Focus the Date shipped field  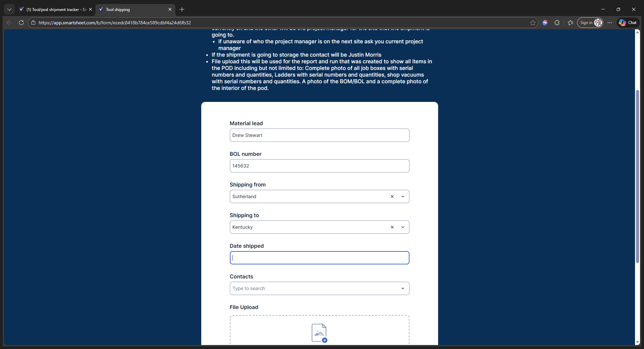point(319,258)
